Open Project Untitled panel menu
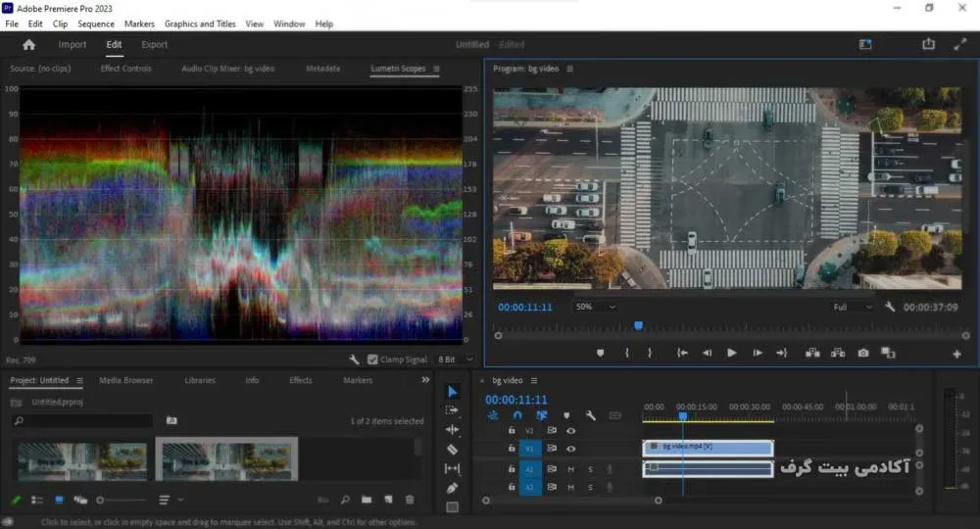980x529 pixels. (79, 380)
